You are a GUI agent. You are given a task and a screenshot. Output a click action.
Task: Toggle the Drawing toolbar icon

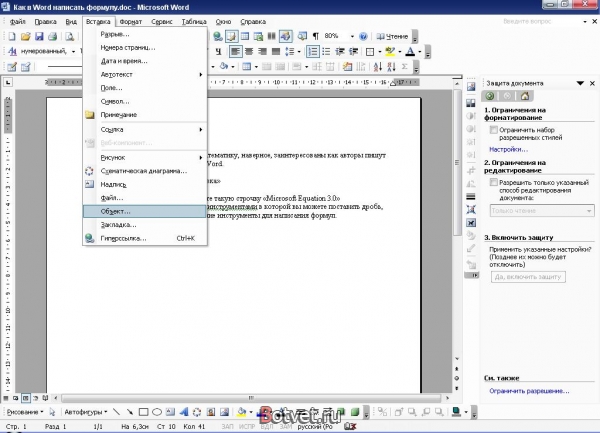point(285,36)
